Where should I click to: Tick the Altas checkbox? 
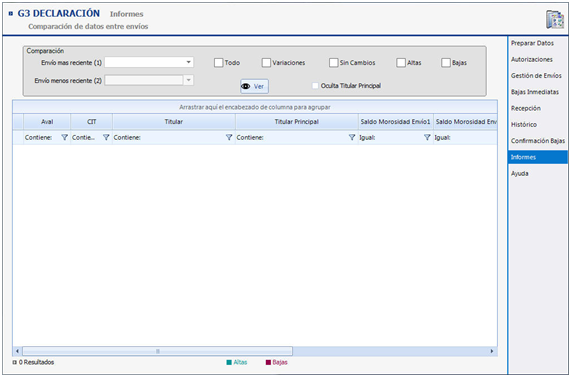pos(401,63)
